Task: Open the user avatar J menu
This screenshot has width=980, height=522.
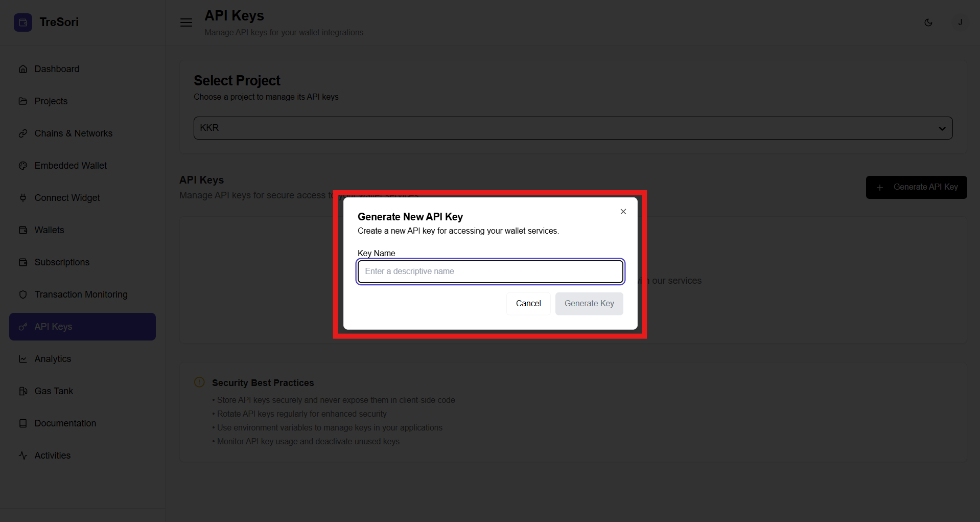Action: coord(960,22)
